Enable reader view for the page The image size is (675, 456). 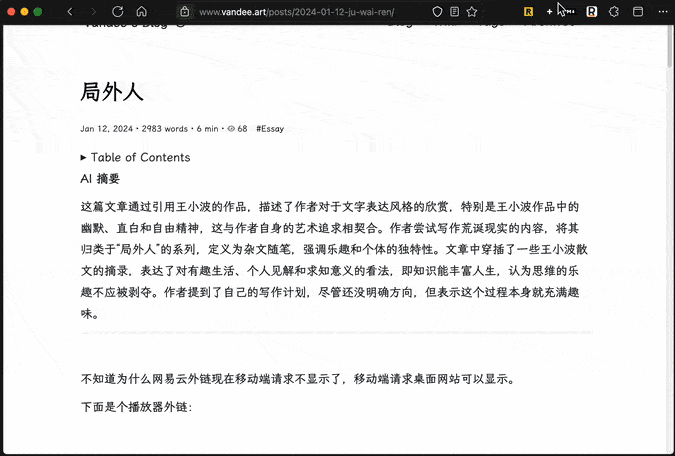click(454, 12)
